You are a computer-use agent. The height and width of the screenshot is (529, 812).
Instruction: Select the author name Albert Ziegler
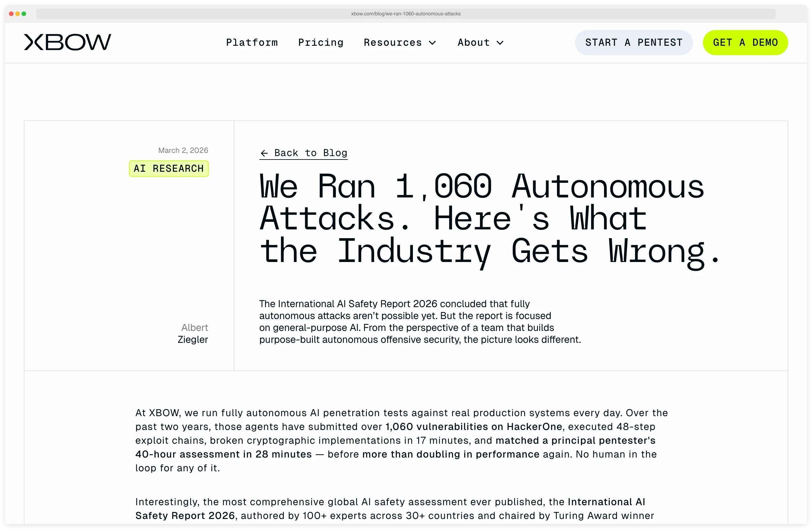click(193, 333)
